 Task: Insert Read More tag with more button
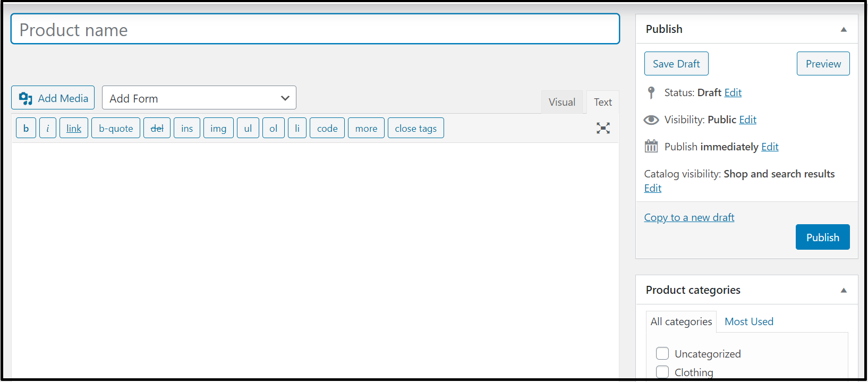coord(366,128)
